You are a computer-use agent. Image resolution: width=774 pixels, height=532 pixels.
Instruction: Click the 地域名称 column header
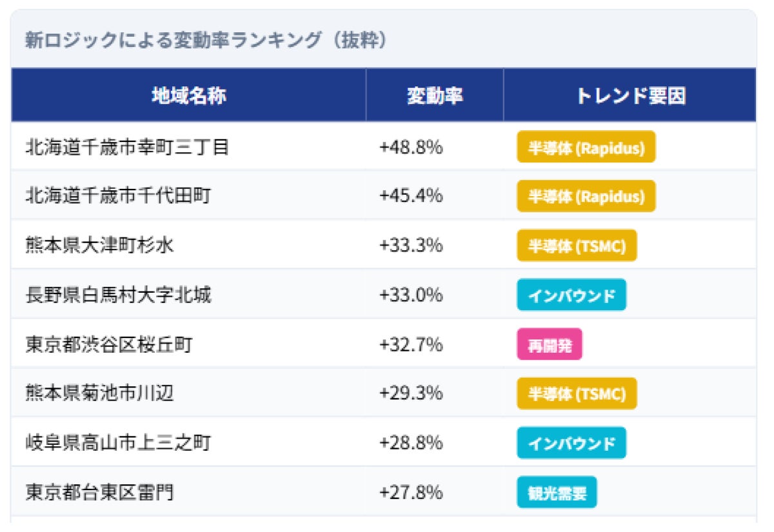coord(188,96)
